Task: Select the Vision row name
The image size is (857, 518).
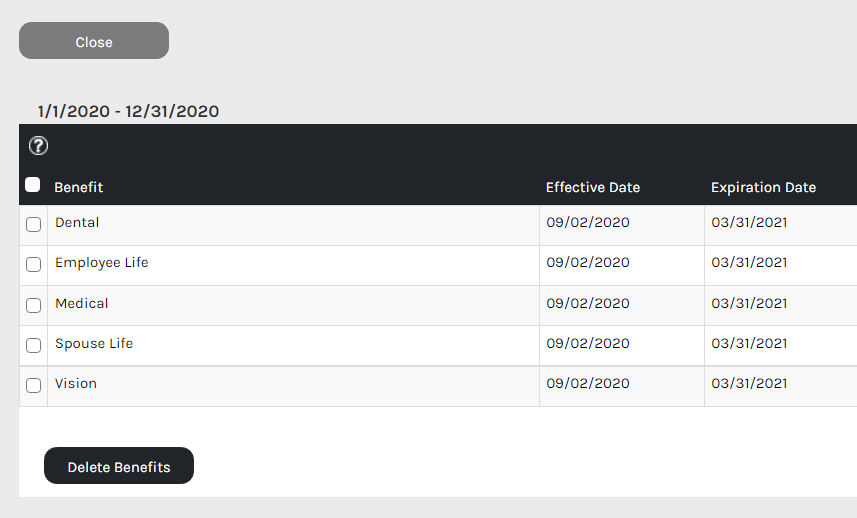Action: click(x=76, y=384)
